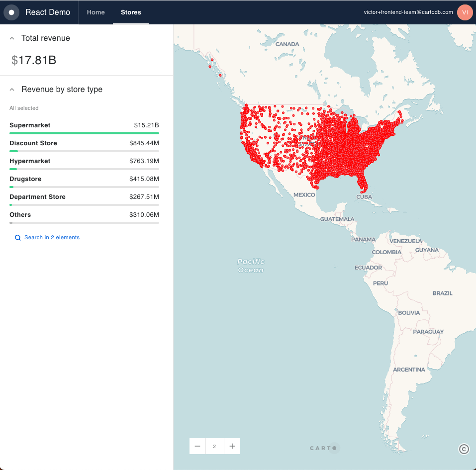Screen dimensions: 476x470
Task: Collapse the Total revenue widget
Action: [x=12, y=38]
